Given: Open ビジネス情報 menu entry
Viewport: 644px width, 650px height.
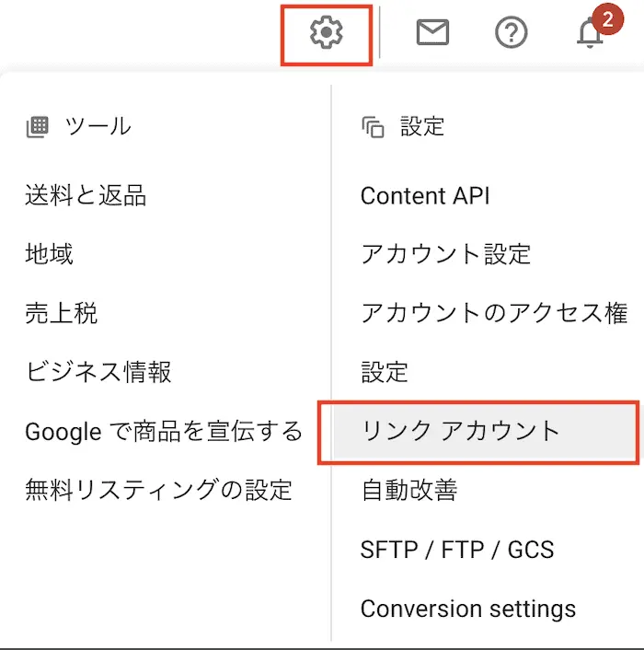Looking at the screenshot, I should coord(98,371).
